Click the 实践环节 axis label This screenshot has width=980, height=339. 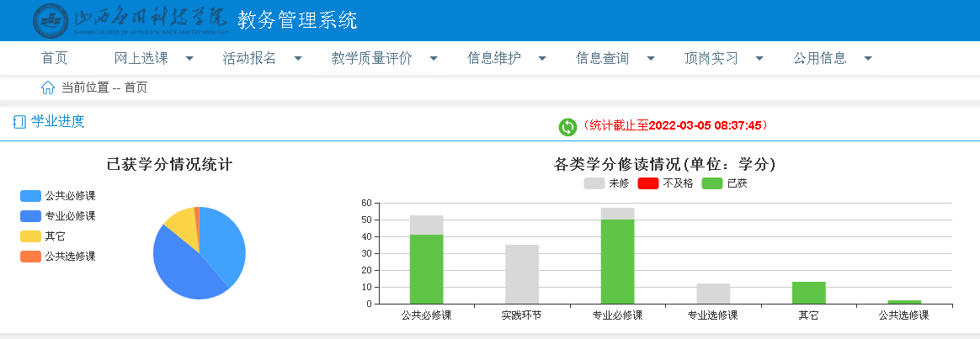[x=522, y=315]
